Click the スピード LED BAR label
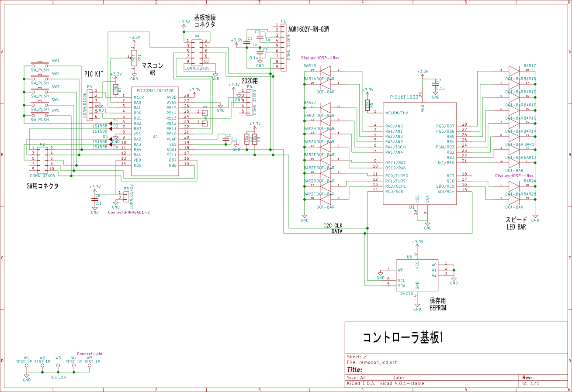Screen dimensions: 572x392 click(516, 223)
